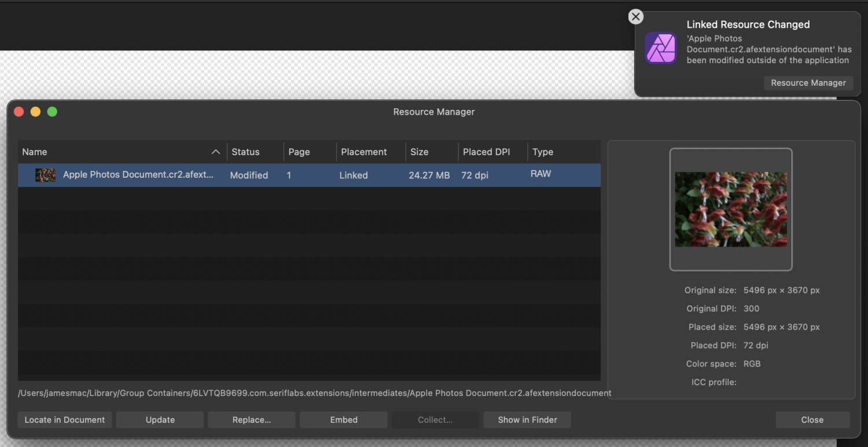Sort resources by the Placed DPI column header
The height and width of the screenshot is (447, 868).
(486, 152)
